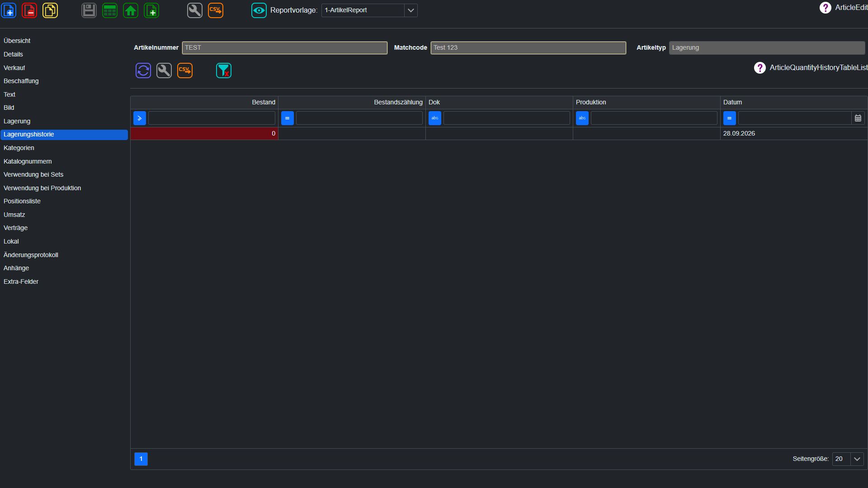Click the gray save diskette icon
This screenshot has width=868, height=488.
[89, 10]
